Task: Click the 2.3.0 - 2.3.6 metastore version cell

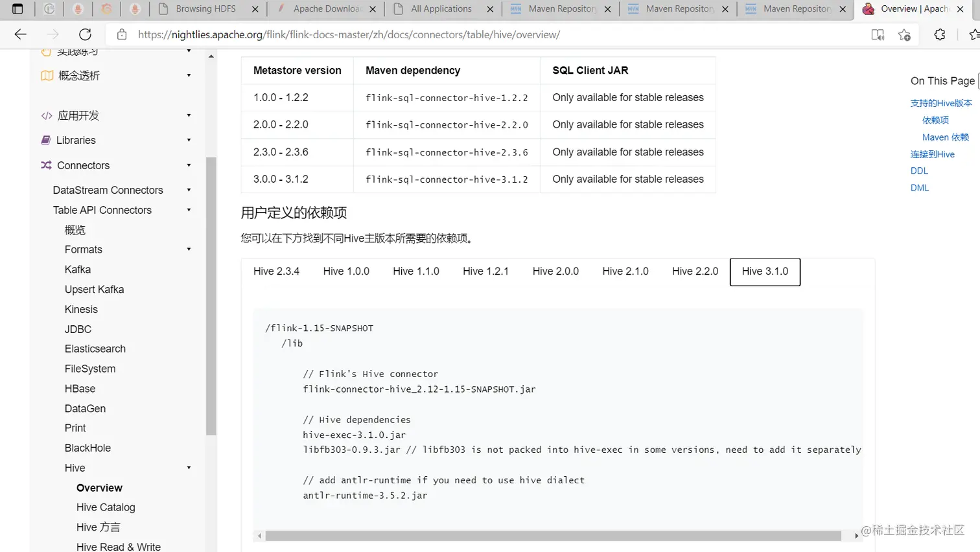Action: click(297, 152)
